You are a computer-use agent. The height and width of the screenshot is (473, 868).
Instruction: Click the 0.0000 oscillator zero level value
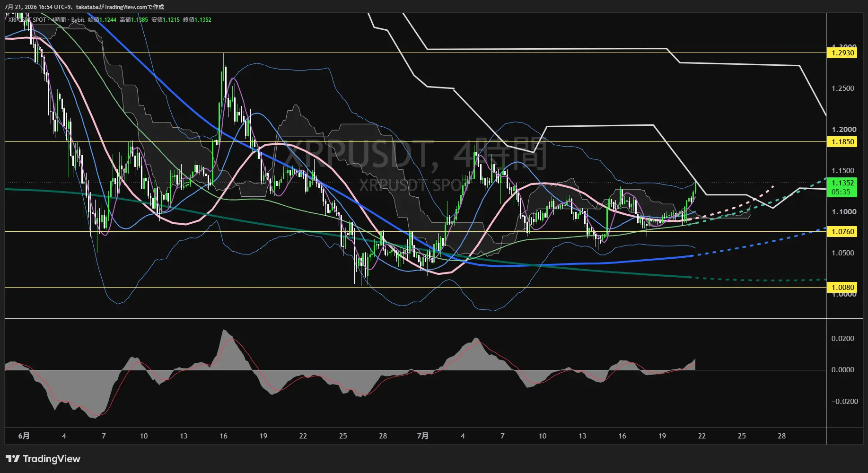[x=843, y=369]
